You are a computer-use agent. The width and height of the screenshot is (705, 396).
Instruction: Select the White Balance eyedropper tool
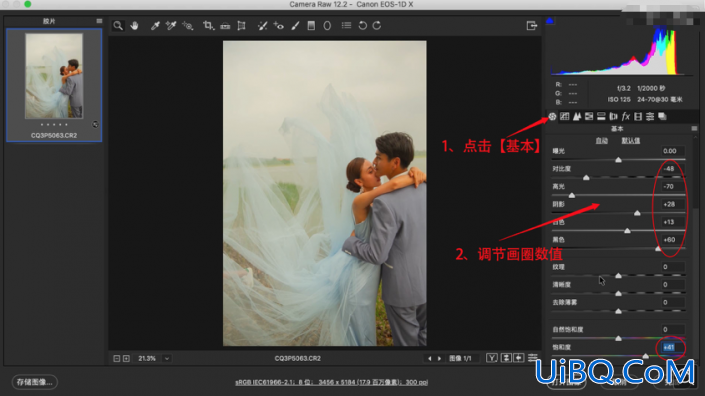click(x=155, y=26)
